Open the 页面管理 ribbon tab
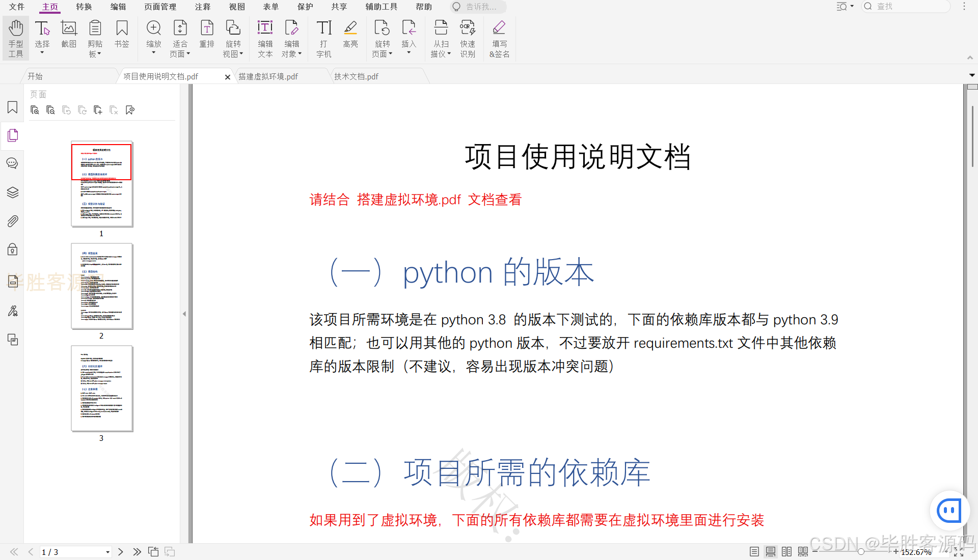Image resolution: width=978 pixels, height=560 pixels. pyautogui.click(x=160, y=7)
